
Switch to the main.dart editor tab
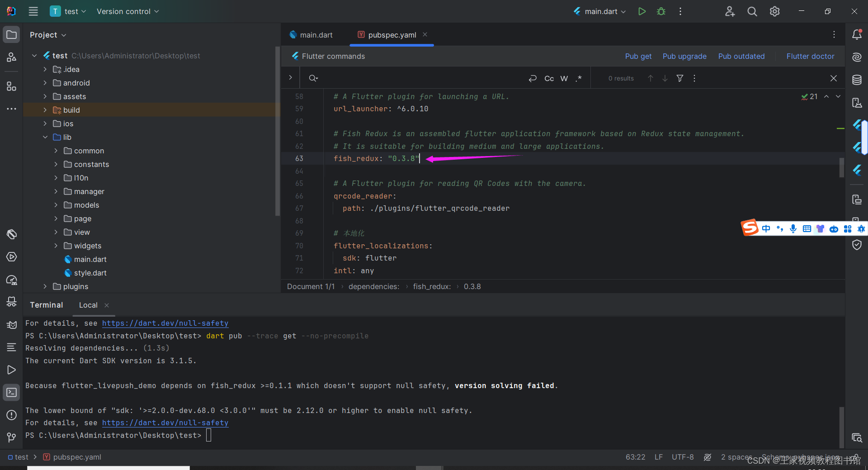click(x=316, y=34)
